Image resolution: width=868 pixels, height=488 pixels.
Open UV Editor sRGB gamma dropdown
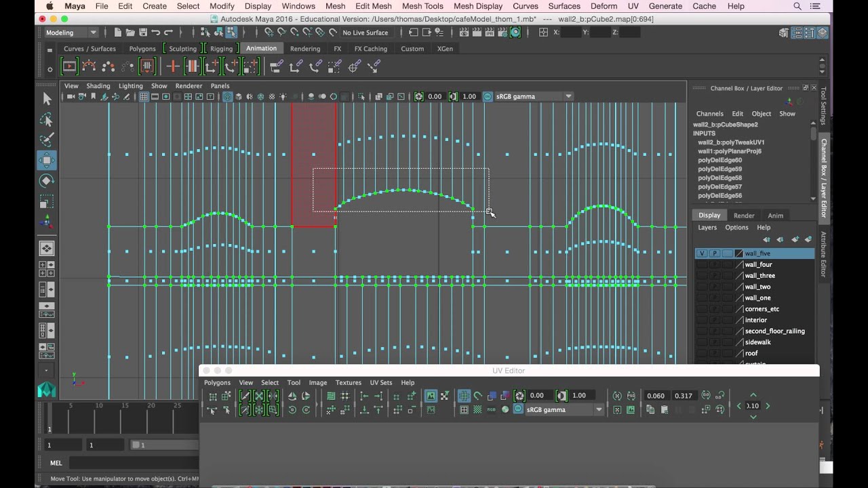coord(565,409)
